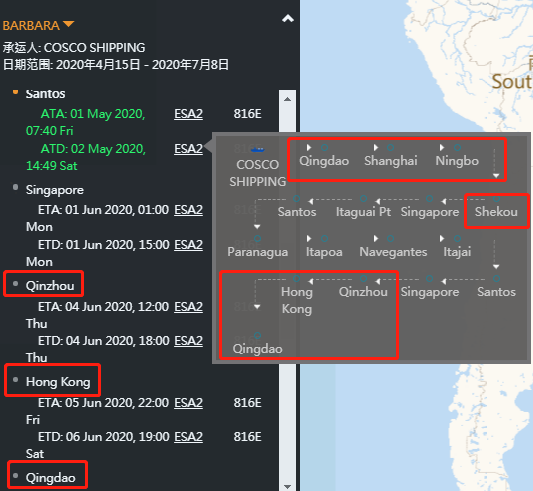The height and width of the screenshot is (491, 533).
Task: Click the Paranagua stop circle marker
Action: pos(257,238)
